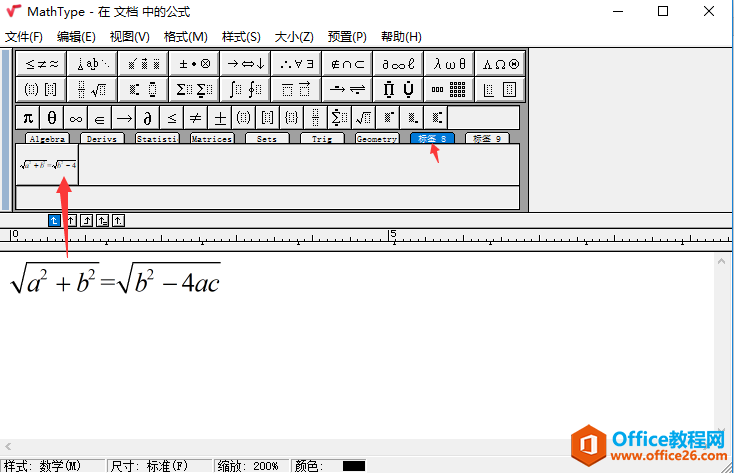
Task: Switch to the Matrices tab
Action: [212, 139]
